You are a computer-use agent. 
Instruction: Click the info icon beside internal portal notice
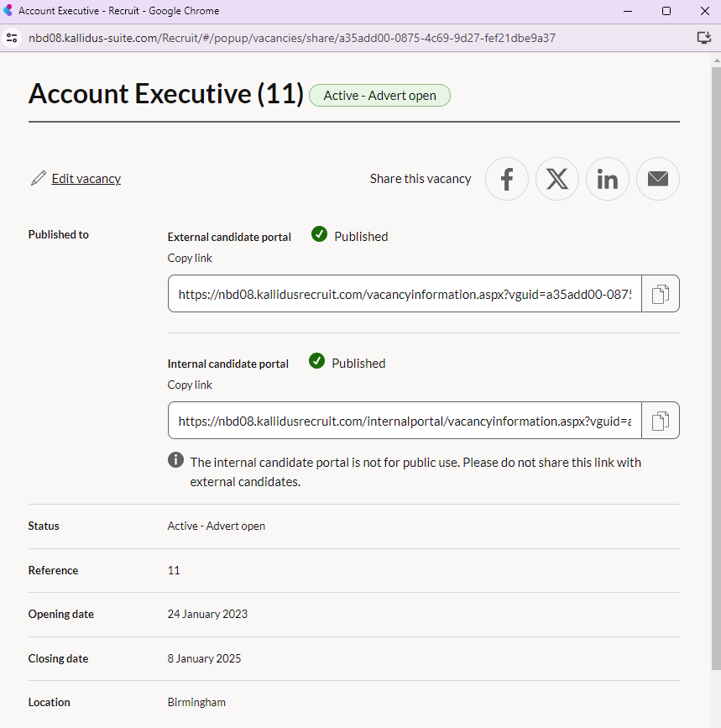click(x=175, y=460)
